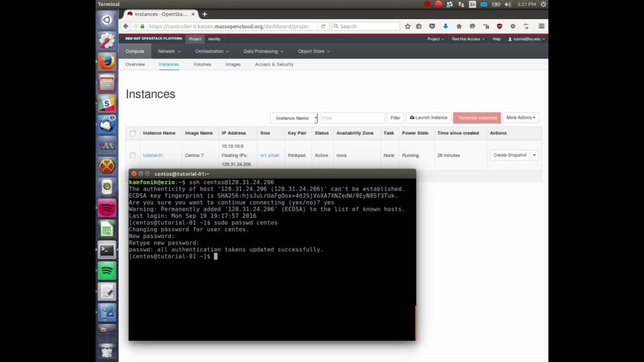Open the Identity top-level tab
Image resolution: width=644 pixels, height=362 pixels.
point(214,39)
